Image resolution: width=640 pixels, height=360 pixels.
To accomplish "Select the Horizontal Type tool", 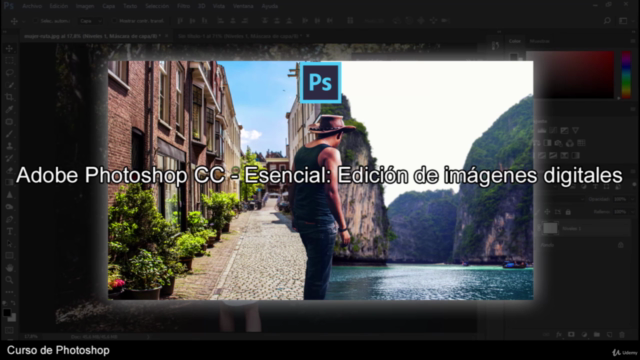I will click(9, 231).
